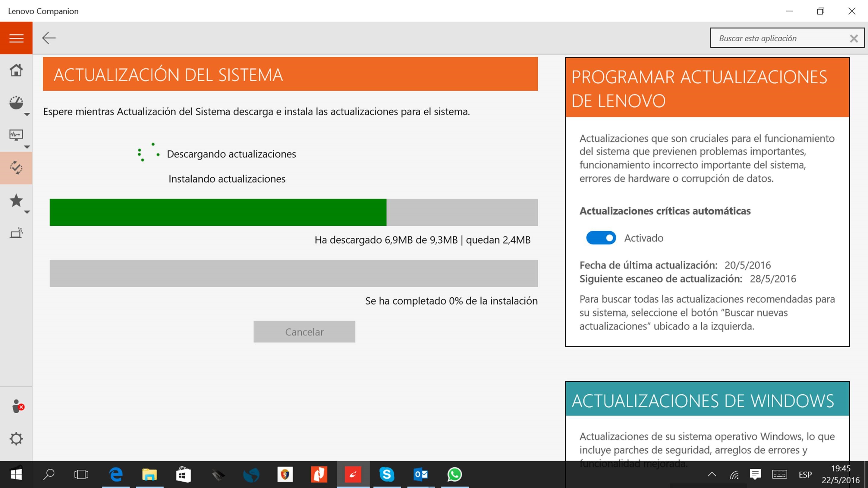The width and height of the screenshot is (868, 488).
Task: Open Skype from taskbar
Action: [x=386, y=474]
